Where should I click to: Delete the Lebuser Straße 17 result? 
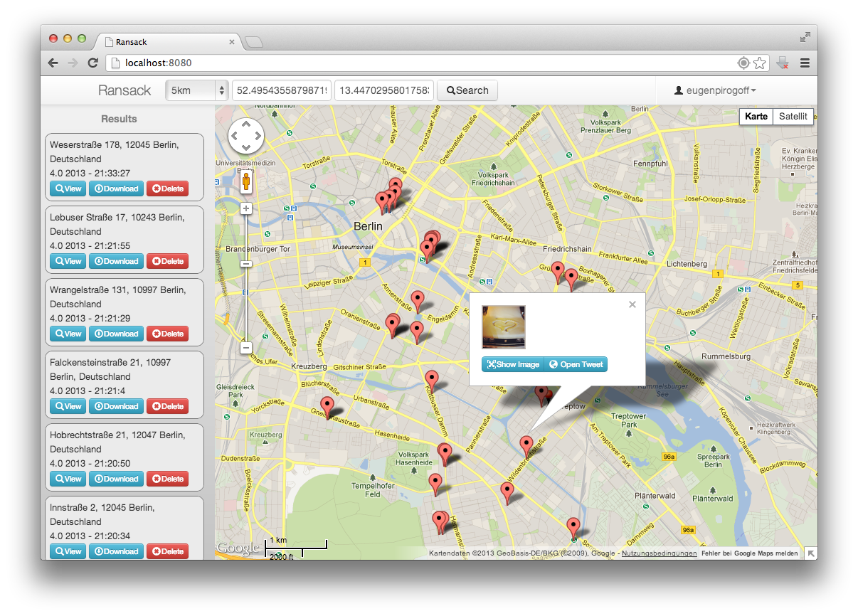[167, 261]
